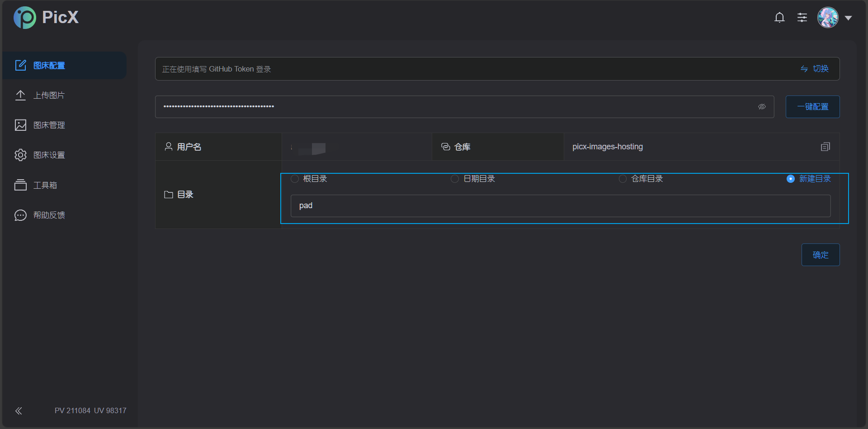Click the copy icon in repository field

tap(826, 147)
